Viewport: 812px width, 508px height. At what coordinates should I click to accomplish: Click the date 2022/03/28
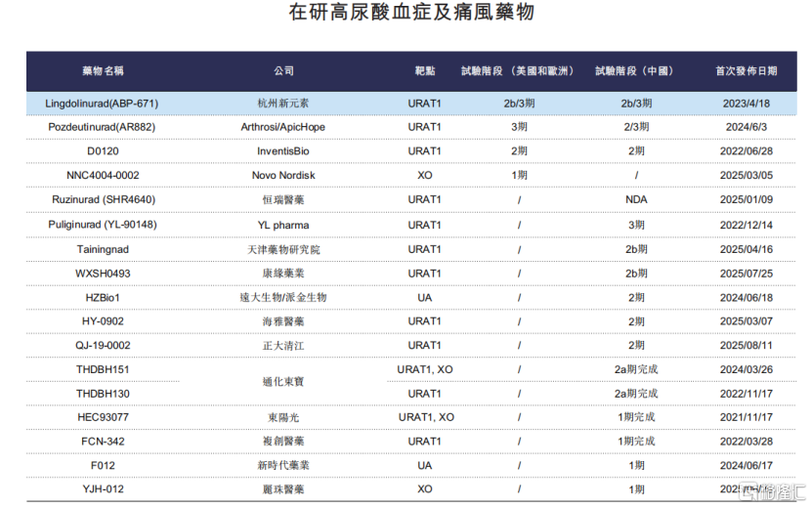coord(747,442)
